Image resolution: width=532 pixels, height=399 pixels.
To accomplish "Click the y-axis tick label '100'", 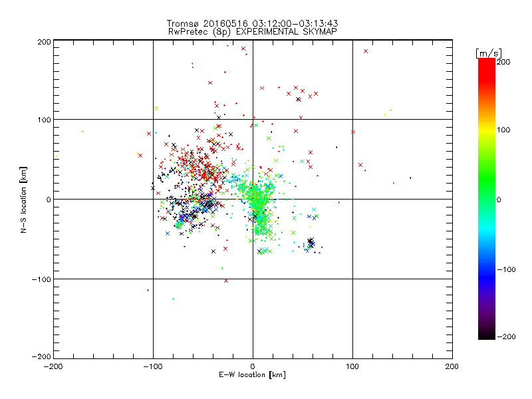I will pyautogui.click(x=44, y=120).
